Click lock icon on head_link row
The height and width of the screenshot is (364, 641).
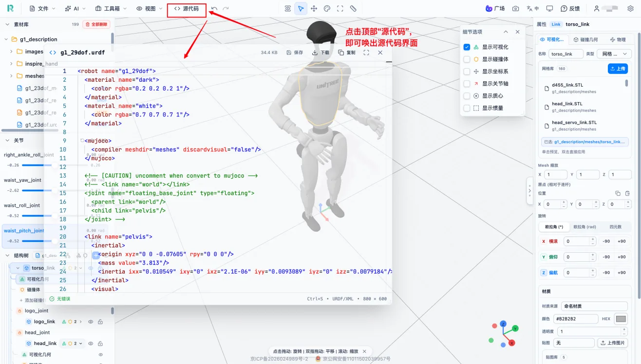tap(100, 344)
